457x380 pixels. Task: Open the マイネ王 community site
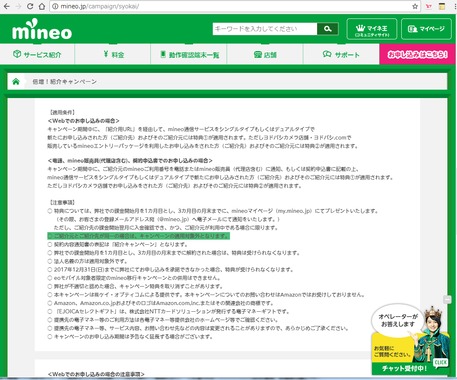pyautogui.click(x=372, y=29)
